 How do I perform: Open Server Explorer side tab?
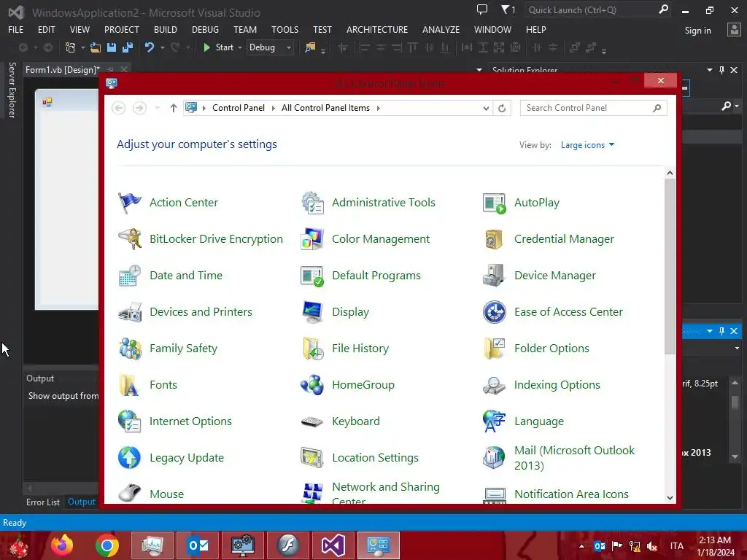12,90
